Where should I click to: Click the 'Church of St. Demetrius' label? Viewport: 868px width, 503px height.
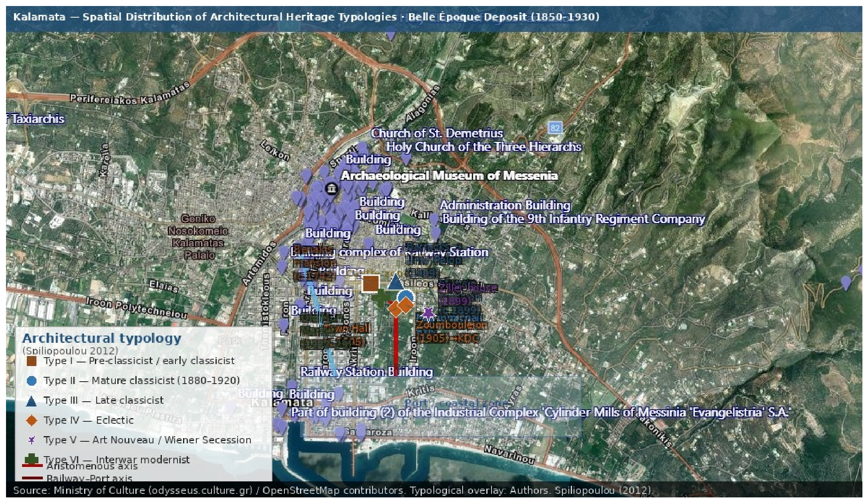(x=437, y=133)
